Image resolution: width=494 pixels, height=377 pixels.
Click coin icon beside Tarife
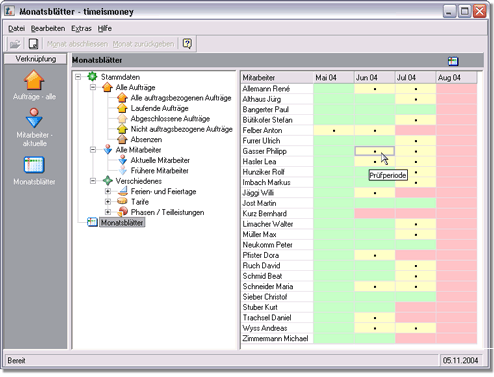coord(122,201)
